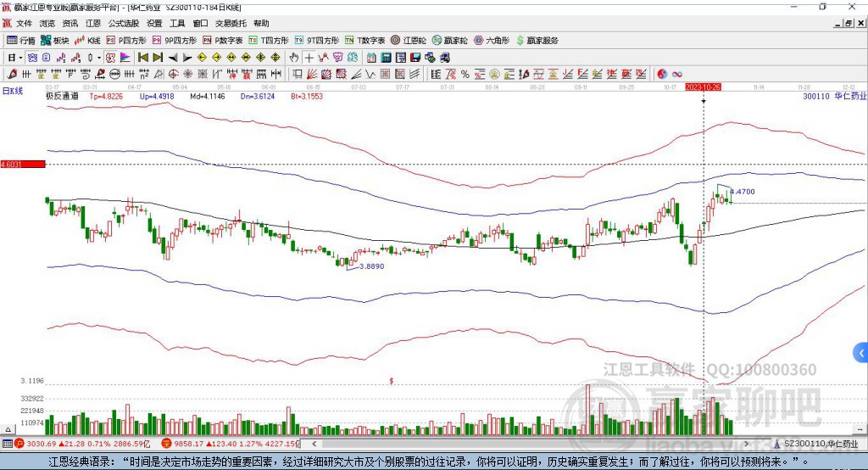Select the spiral drawing tool

[x=86, y=75]
